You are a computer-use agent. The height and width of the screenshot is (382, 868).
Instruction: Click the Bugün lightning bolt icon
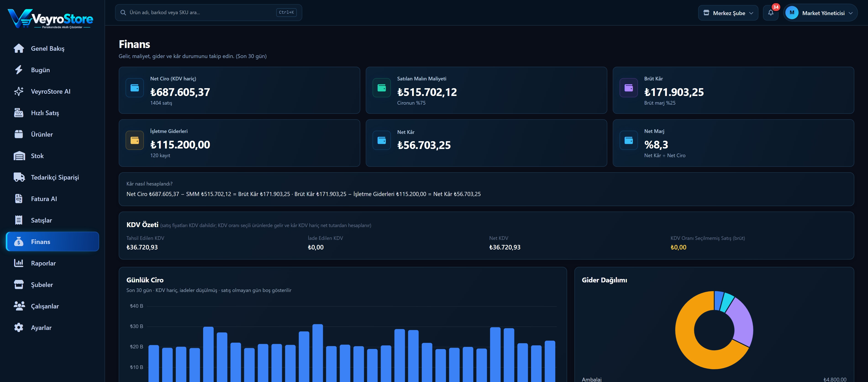[19, 70]
